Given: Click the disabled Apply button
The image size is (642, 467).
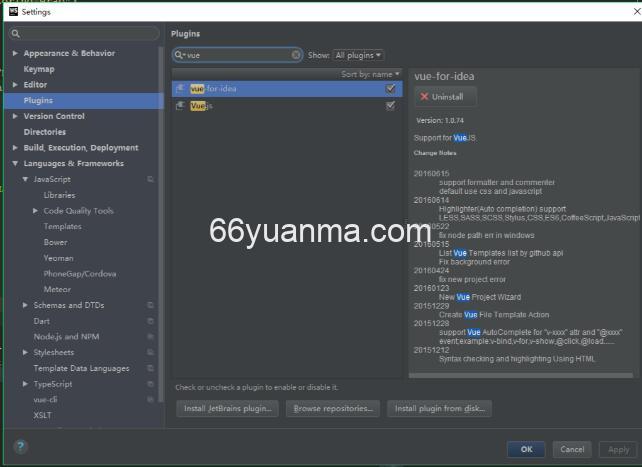Looking at the screenshot, I should [618, 449].
